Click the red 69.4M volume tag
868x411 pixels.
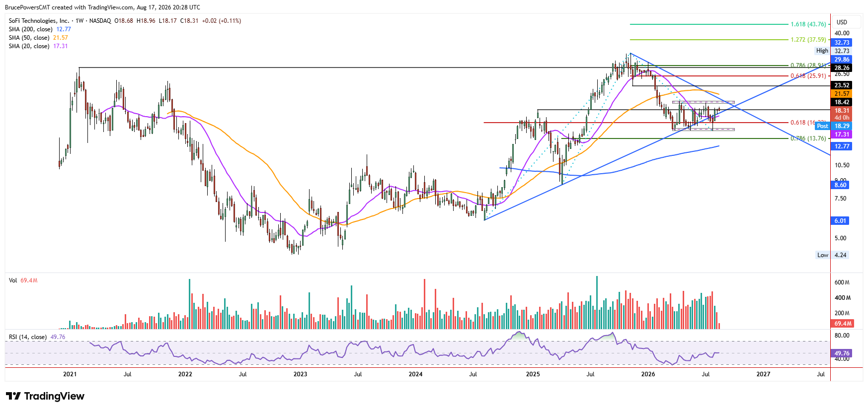pos(842,324)
